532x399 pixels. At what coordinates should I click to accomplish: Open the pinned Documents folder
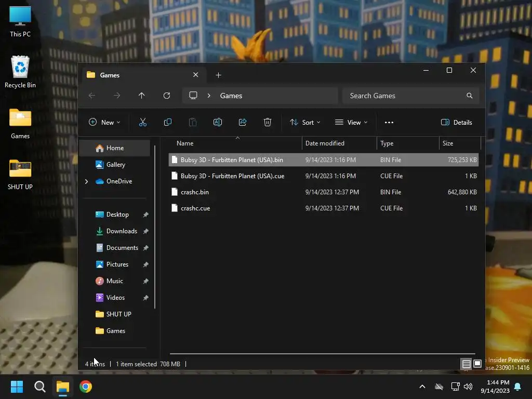pyautogui.click(x=115, y=248)
